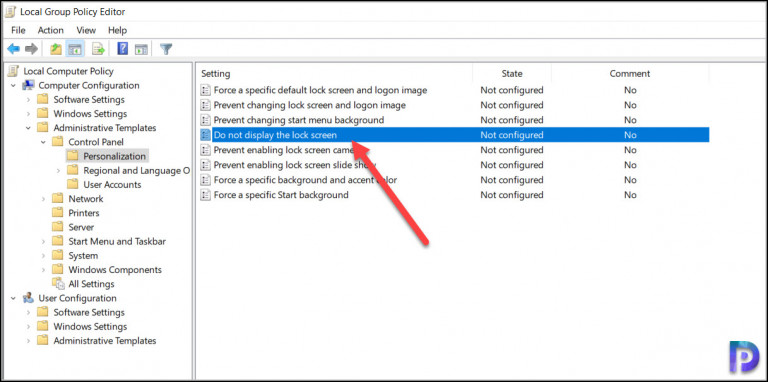Expand the Start Menu and Taskbar node

(44, 242)
